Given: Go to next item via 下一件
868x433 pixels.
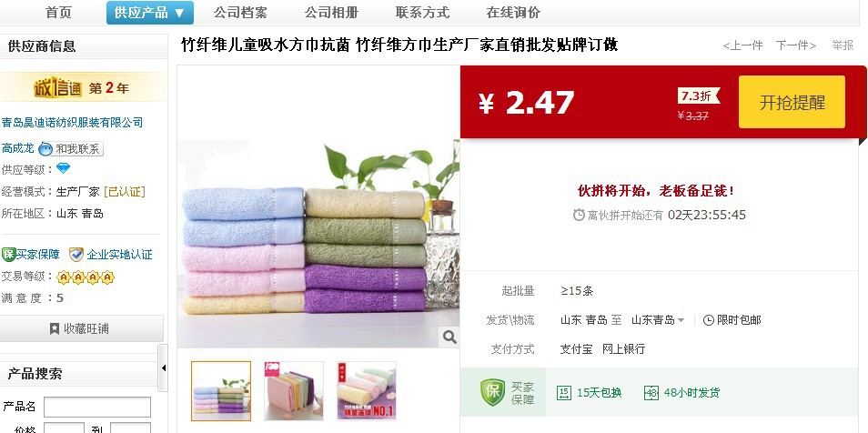Looking at the screenshot, I should (795, 45).
